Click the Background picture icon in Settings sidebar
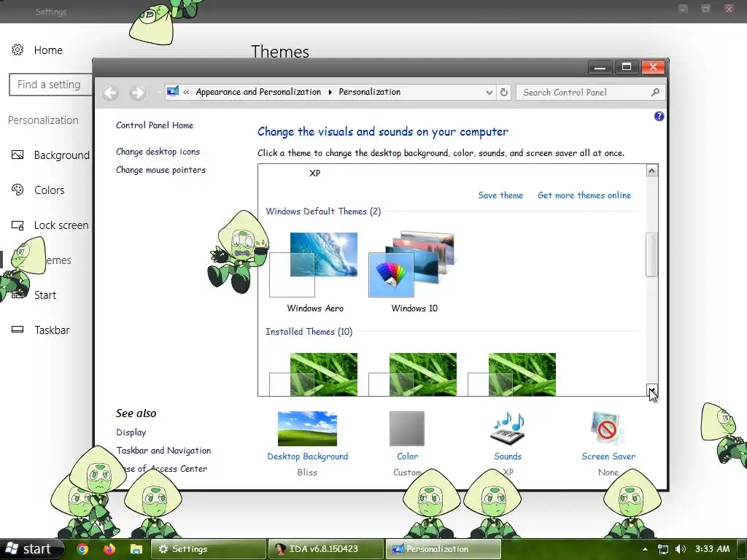 click(18, 155)
